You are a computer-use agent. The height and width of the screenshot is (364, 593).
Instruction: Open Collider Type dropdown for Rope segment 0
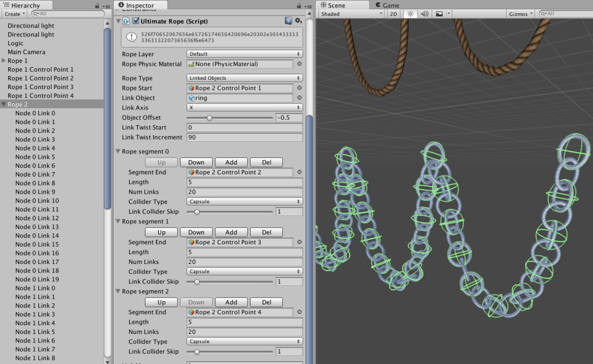click(245, 201)
